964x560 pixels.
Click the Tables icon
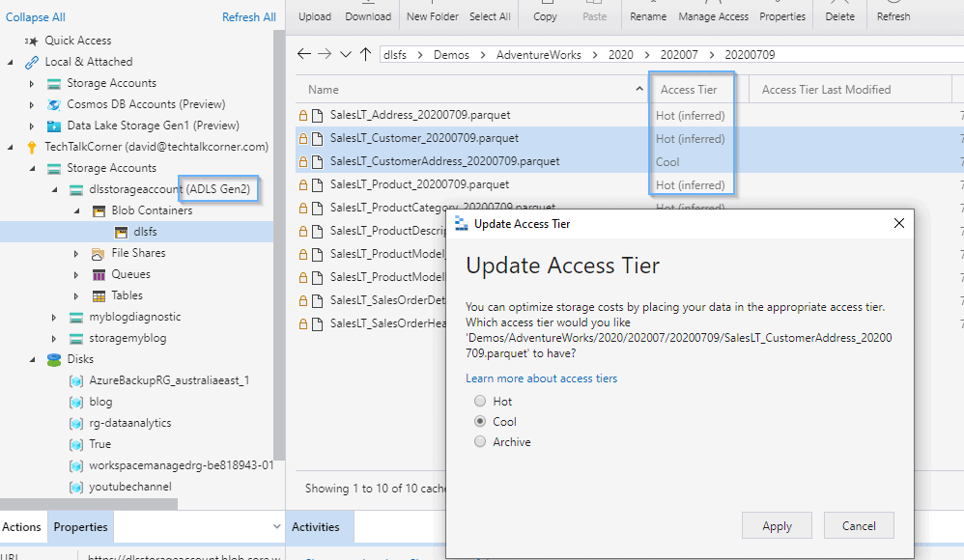(99, 296)
